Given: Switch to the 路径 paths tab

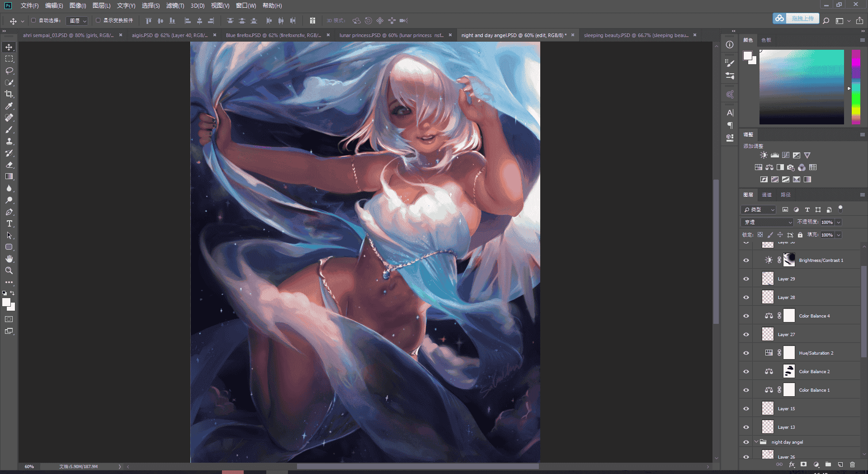Looking at the screenshot, I should click(x=786, y=194).
